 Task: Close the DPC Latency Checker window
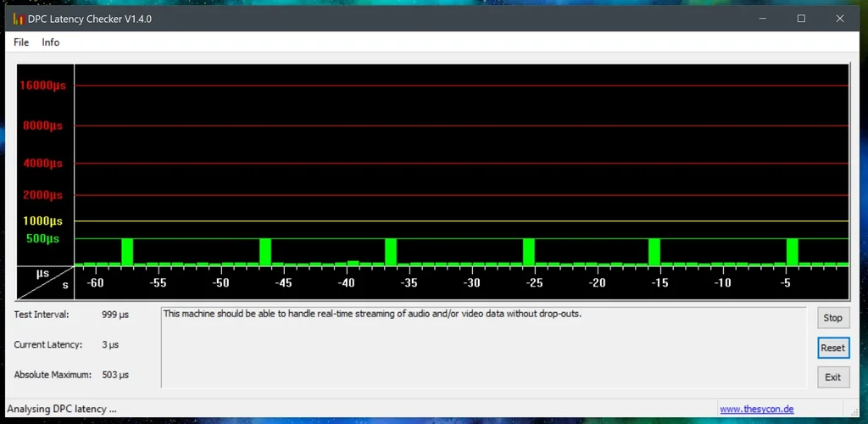[x=840, y=19]
